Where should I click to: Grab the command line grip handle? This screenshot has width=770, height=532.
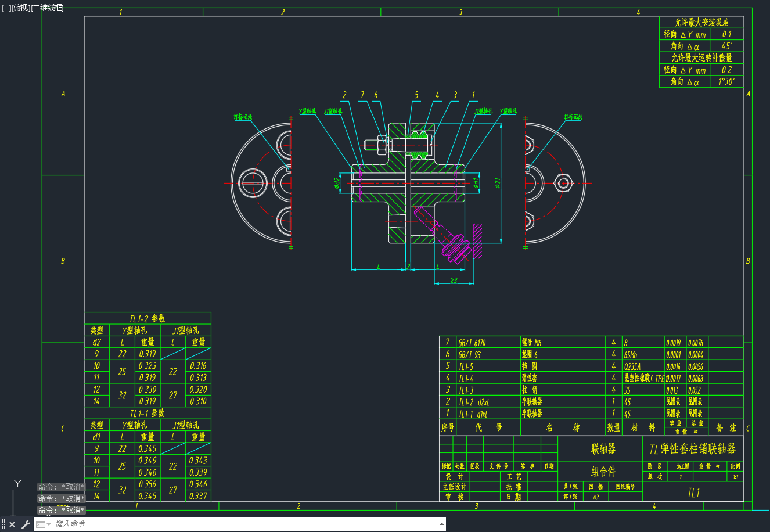(3, 524)
